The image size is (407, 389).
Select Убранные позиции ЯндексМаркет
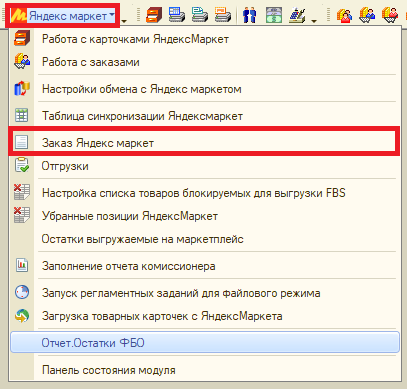coord(205,216)
